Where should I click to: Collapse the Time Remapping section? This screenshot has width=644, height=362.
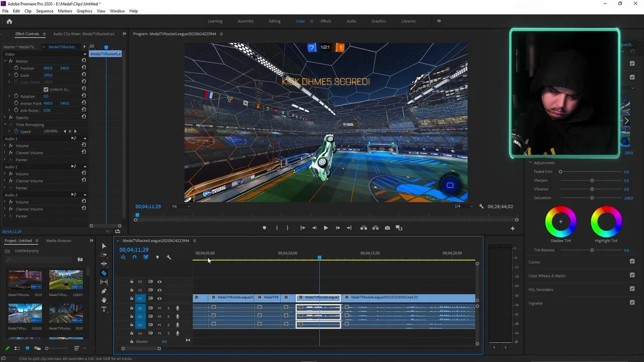5,125
